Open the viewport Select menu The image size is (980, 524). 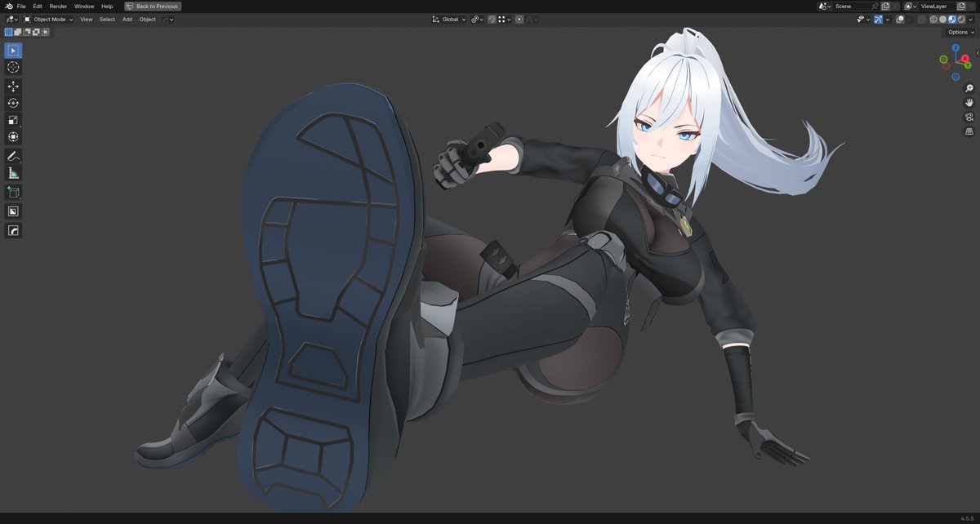coord(107,19)
